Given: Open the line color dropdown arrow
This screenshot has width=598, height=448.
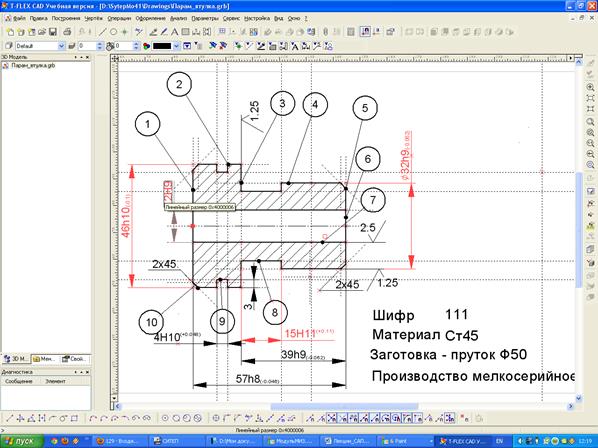Looking at the screenshot, I should click(x=176, y=46).
